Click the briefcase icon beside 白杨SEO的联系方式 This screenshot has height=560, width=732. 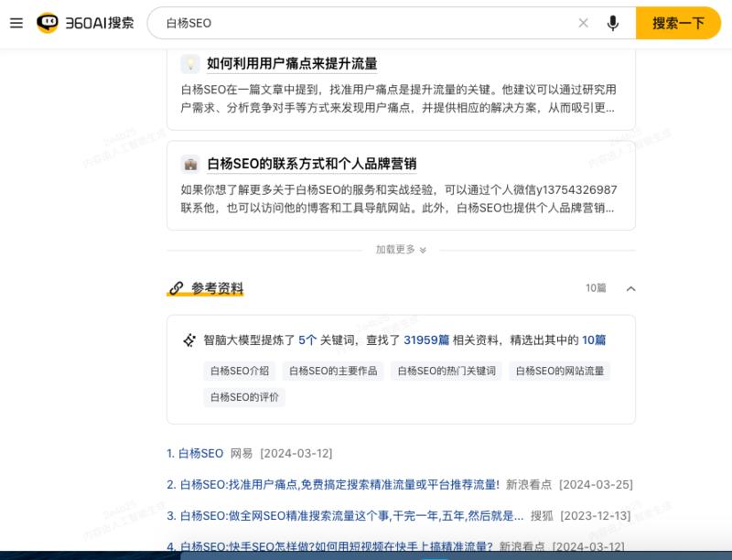click(190, 164)
